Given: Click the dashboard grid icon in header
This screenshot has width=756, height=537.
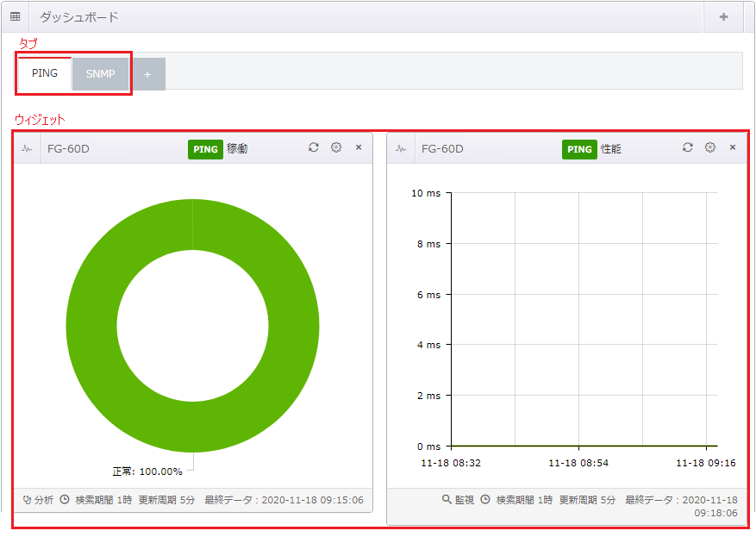Looking at the screenshot, I should (16, 17).
